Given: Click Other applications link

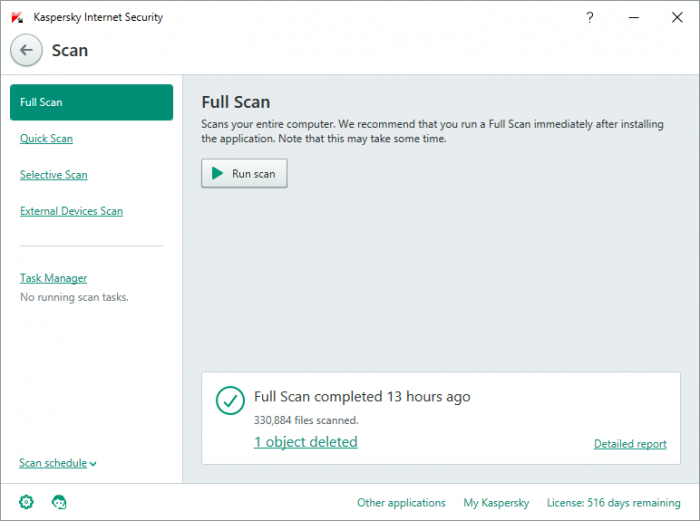Looking at the screenshot, I should coord(401,503).
